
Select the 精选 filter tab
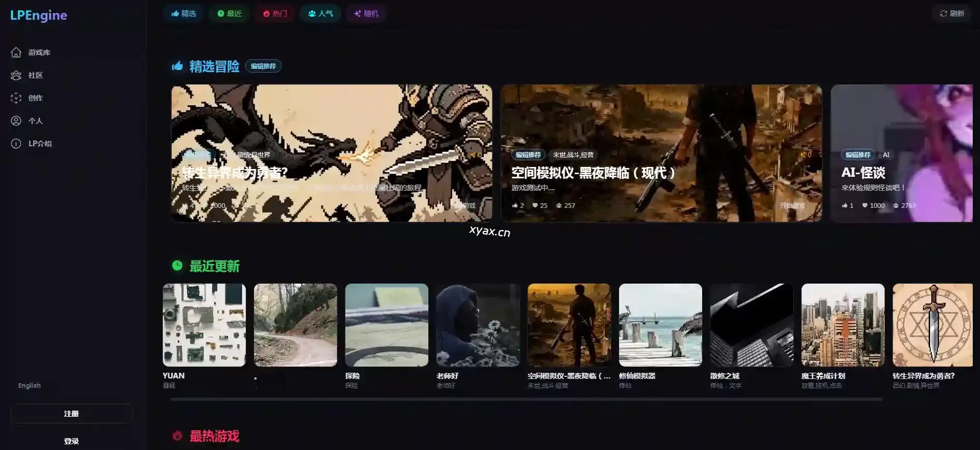pyautogui.click(x=184, y=13)
